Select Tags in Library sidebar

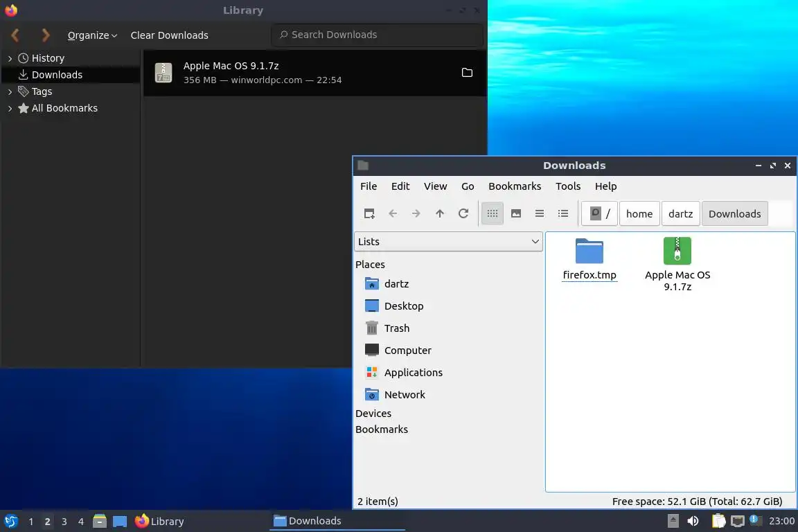(x=35, y=91)
